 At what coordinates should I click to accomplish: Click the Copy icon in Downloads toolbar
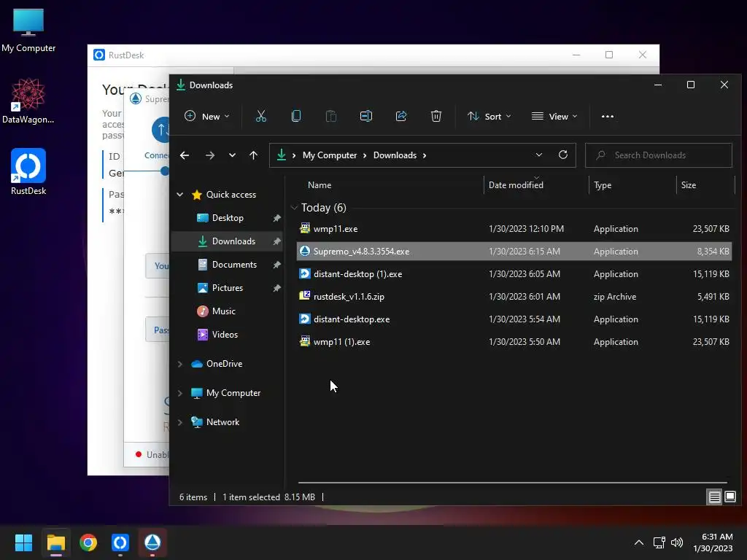coord(296,116)
